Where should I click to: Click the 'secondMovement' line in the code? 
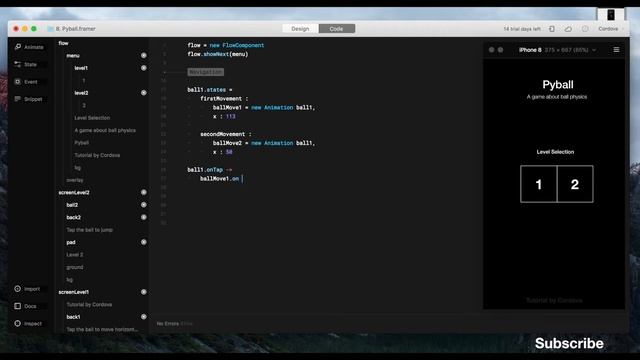pos(225,134)
